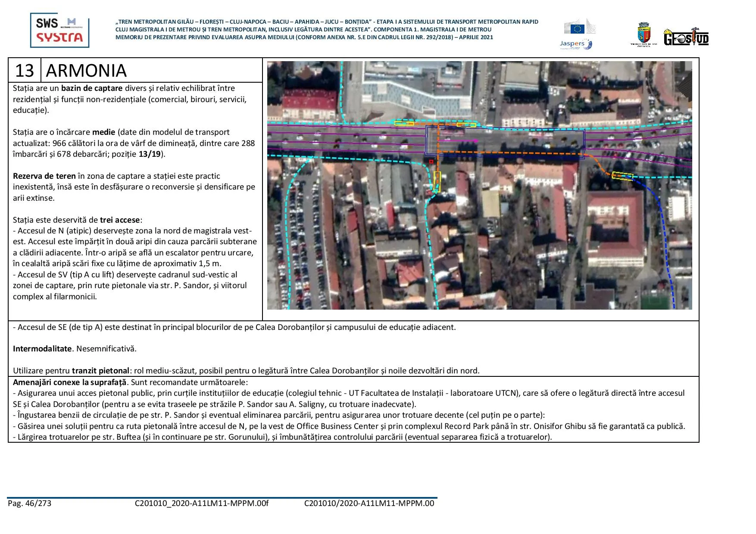Click the ARMONIA station title
Image resolution: width=756 pixels, height=534 pixels.
(x=86, y=71)
